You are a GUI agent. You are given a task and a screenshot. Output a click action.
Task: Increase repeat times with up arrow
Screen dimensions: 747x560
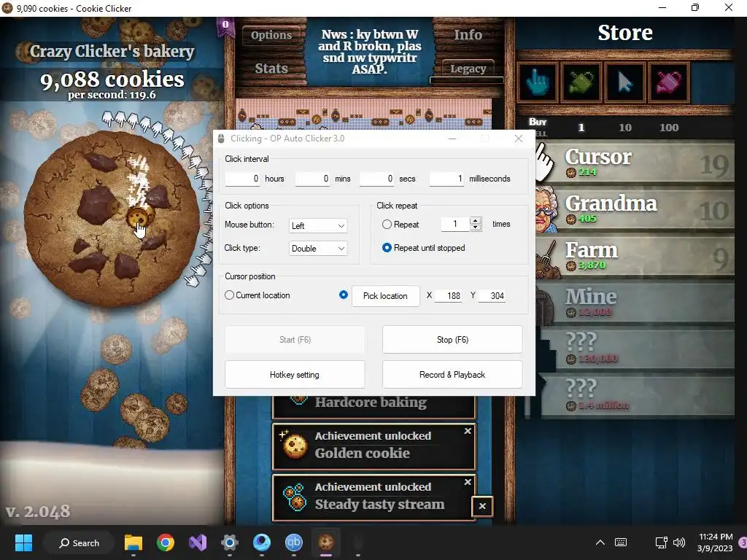[476, 220]
